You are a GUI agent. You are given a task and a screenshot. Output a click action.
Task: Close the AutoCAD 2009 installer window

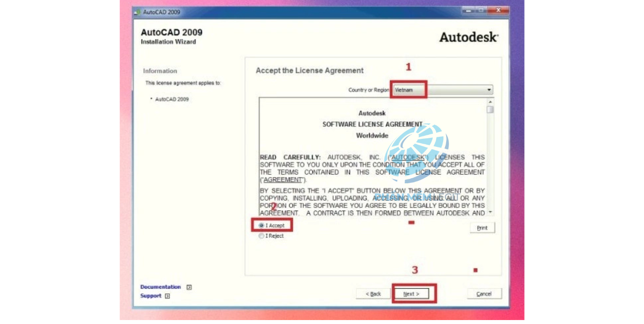click(x=498, y=11)
